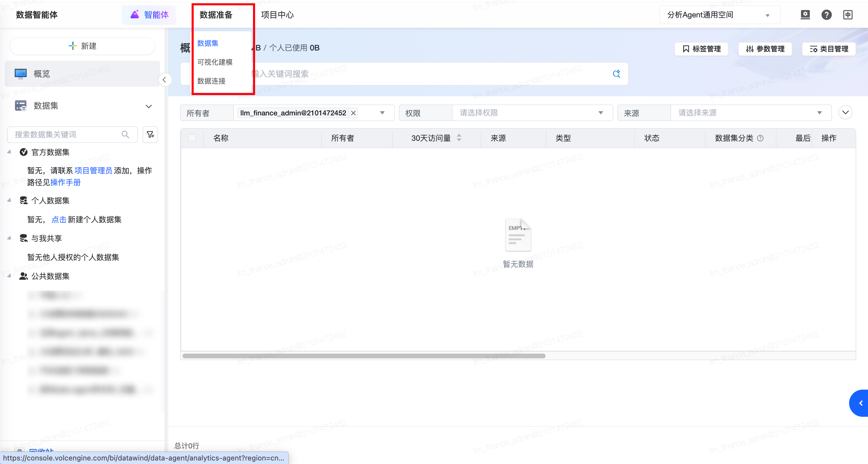868x464 pixels.
Task: Collapse the left sidebar with arrow button
Action: [164, 80]
